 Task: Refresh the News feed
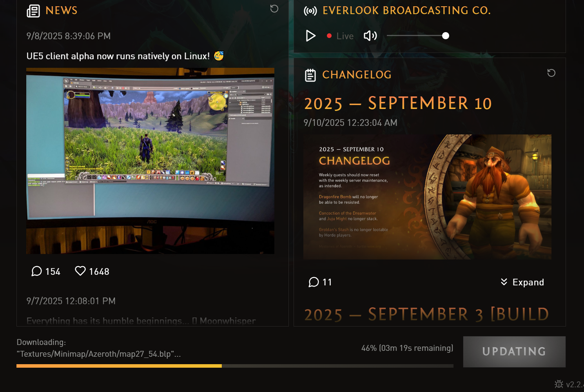[274, 9]
